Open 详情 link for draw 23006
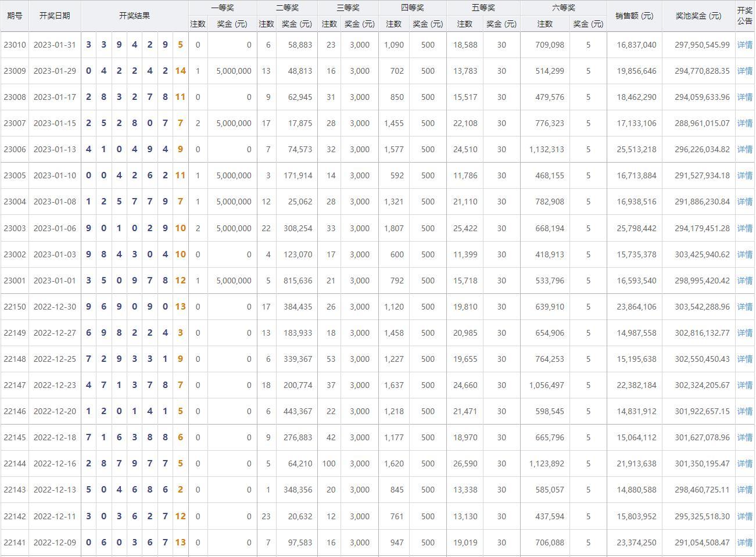This screenshot has width=756, height=557. [x=744, y=149]
